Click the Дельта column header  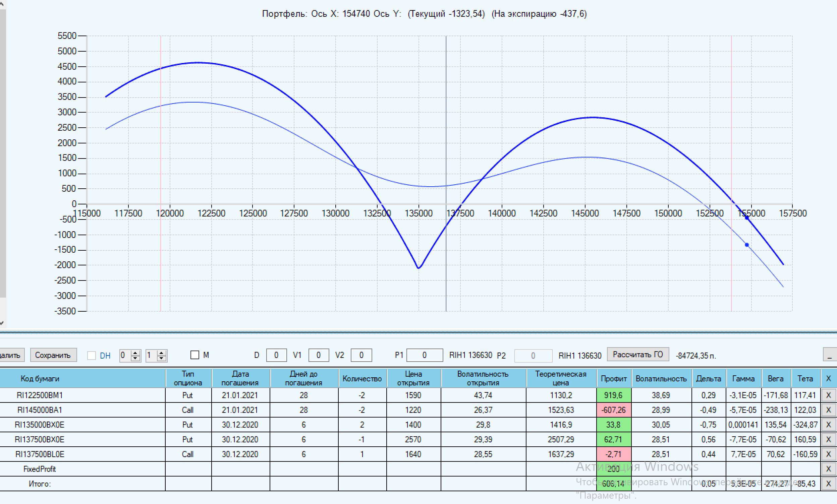(708, 378)
